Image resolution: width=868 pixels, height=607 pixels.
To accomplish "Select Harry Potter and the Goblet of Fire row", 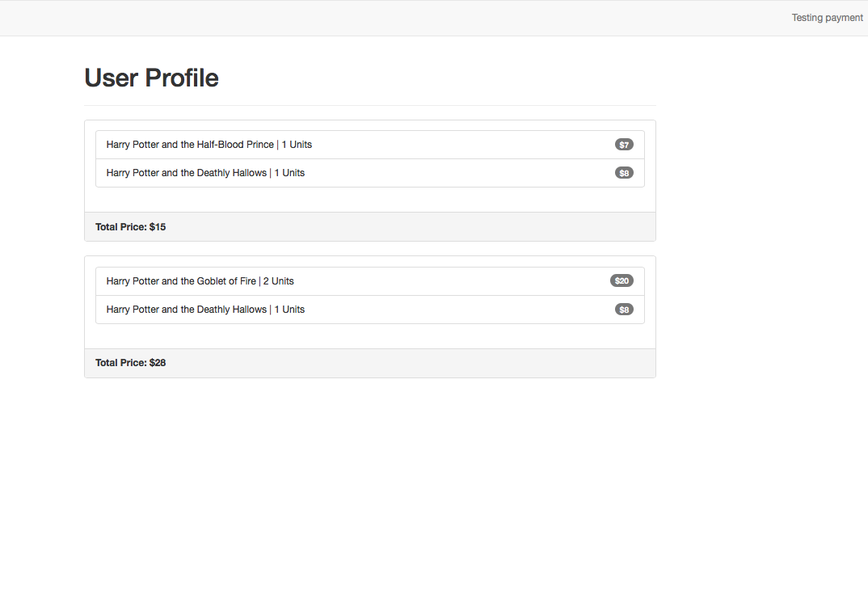I will click(370, 281).
